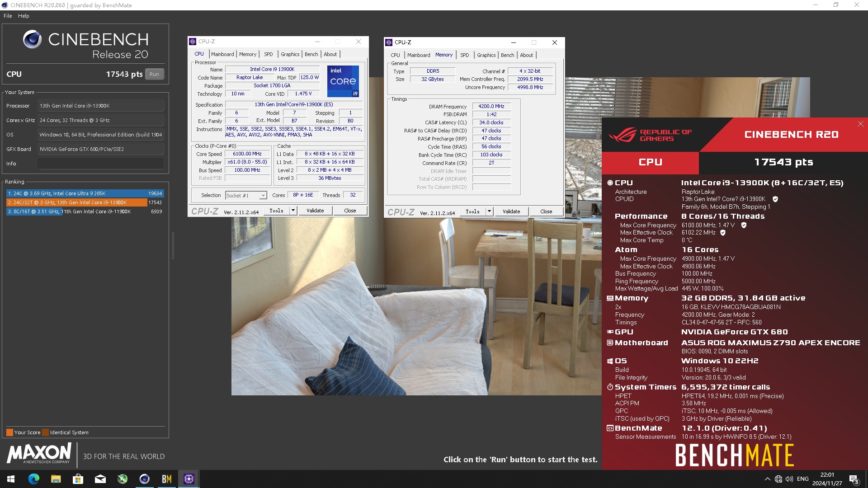Click ENG language indicator in tray
The image size is (868, 488).
tap(803, 479)
